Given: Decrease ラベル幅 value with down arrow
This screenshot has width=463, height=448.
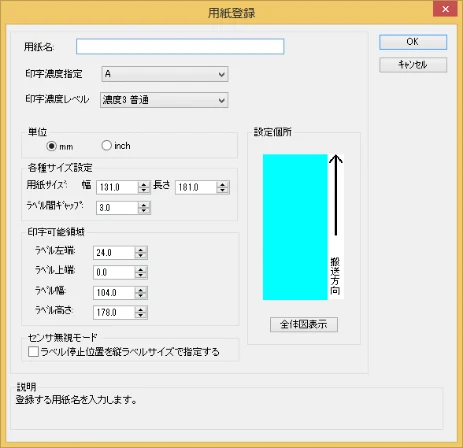Looking at the screenshot, I should [141, 296].
